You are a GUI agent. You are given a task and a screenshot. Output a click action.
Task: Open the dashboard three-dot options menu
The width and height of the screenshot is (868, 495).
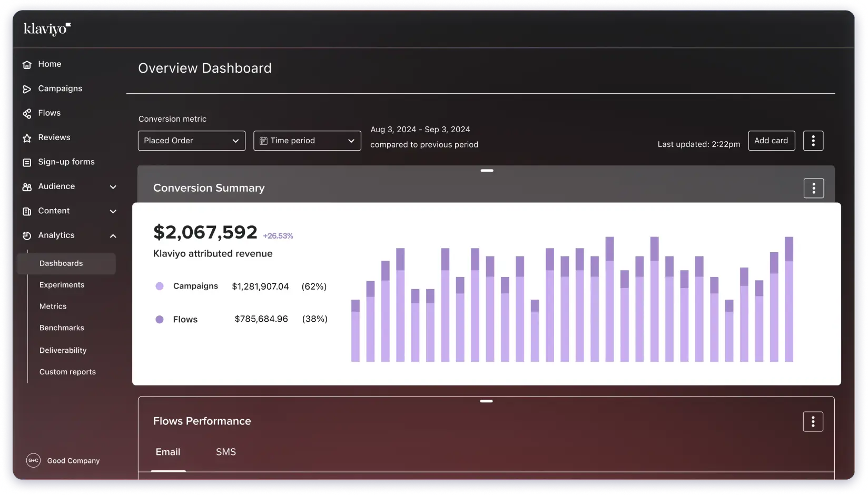tap(813, 141)
